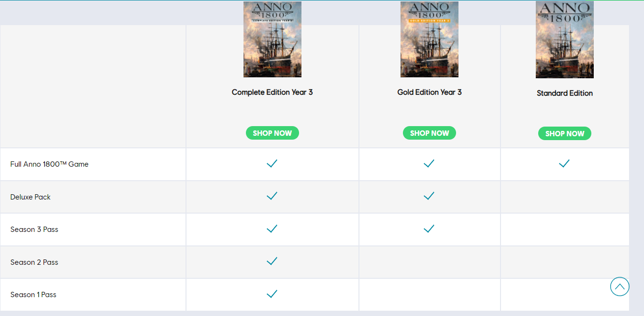Click Season 1 Pass checkmark for Complete Edition

(x=272, y=294)
